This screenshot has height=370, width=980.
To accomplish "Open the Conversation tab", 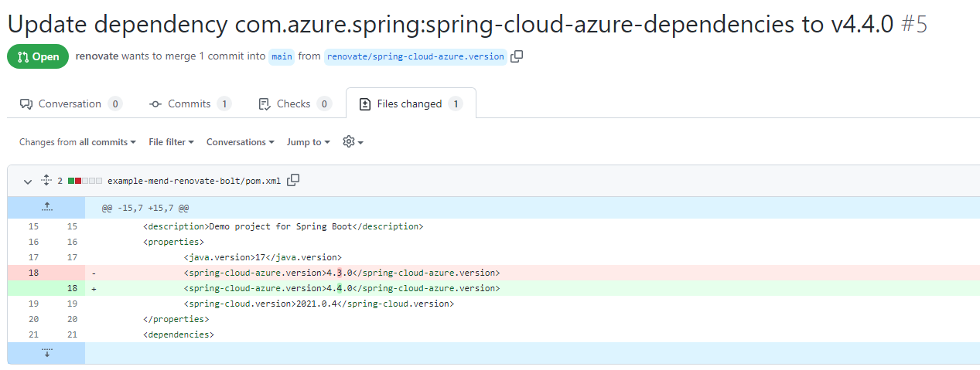I will click(x=70, y=104).
